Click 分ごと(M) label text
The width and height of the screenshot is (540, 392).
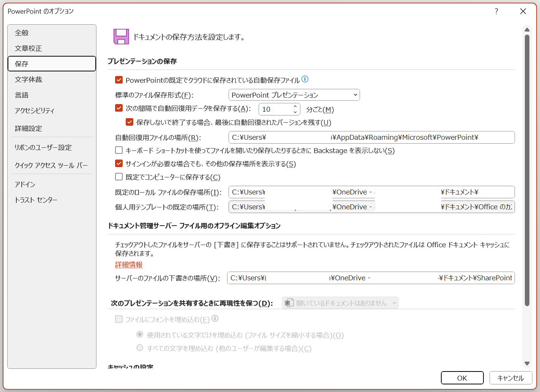(x=320, y=109)
